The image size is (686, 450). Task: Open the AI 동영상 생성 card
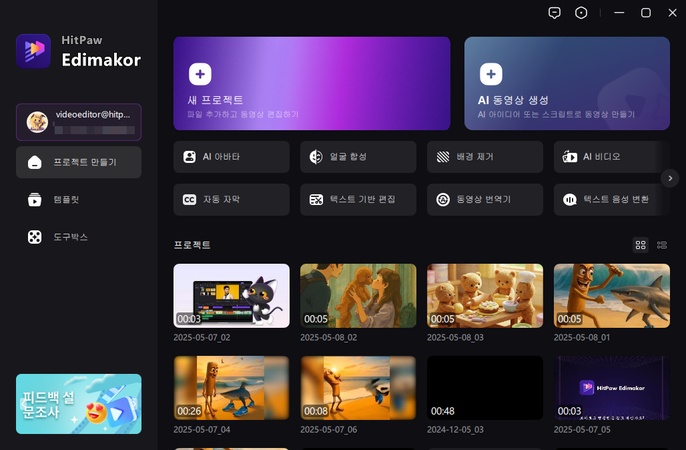[x=567, y=84]
